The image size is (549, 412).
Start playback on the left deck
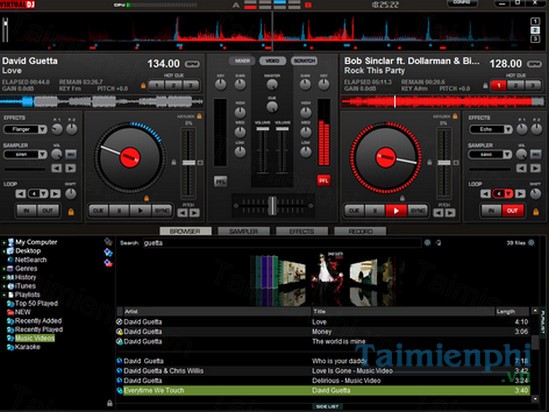(x=140, y=211)
